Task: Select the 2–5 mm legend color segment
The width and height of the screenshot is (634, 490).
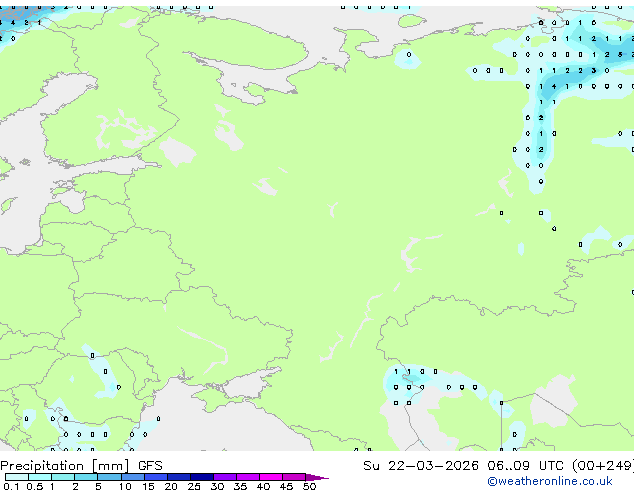Action: pyautogui.click(x=86, y=477)
